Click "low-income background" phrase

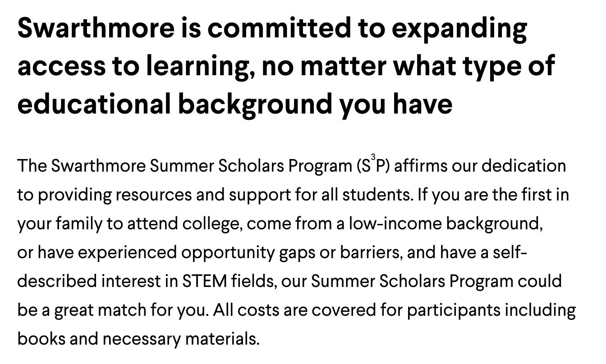(x=445, y=224)
